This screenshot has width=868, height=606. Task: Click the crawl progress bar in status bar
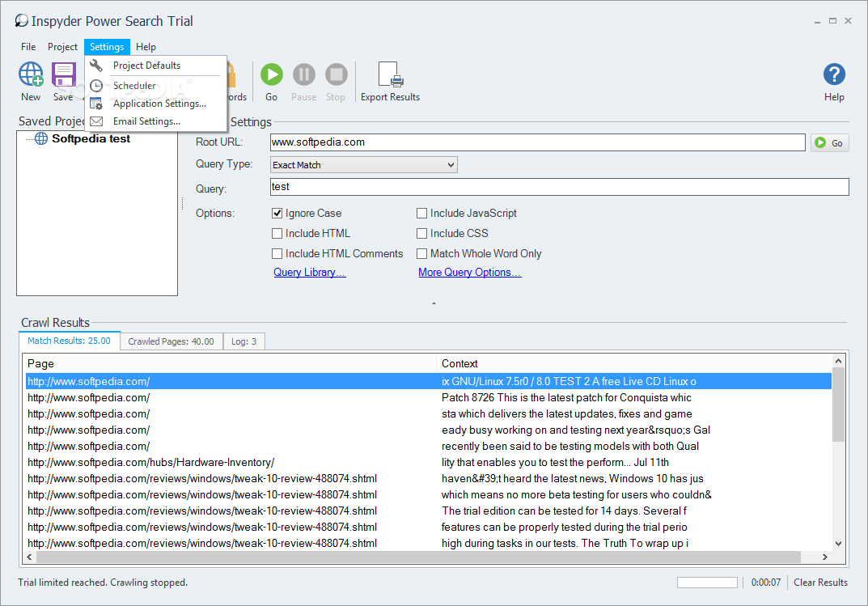pyautogui.click(x=707, y=583)
